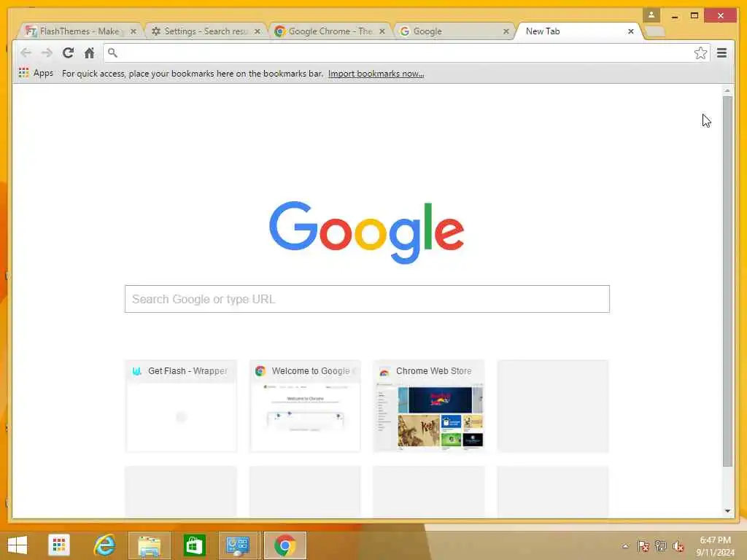Click the page scrollbar down arrow
This screenshot has height=560, width=747.
tap(727, 511)
